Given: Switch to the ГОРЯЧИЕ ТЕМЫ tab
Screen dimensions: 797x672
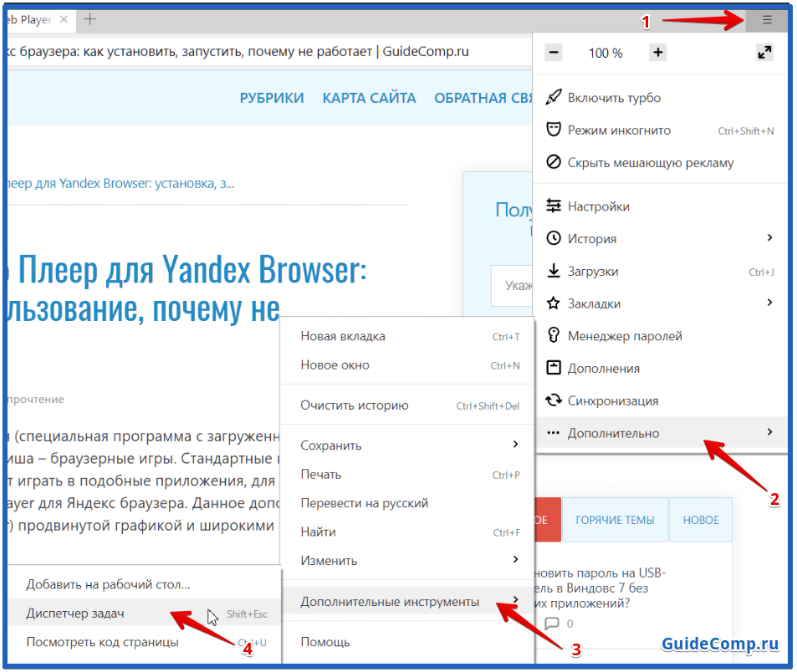Looking at the screenshot, I should pos(615,520).
